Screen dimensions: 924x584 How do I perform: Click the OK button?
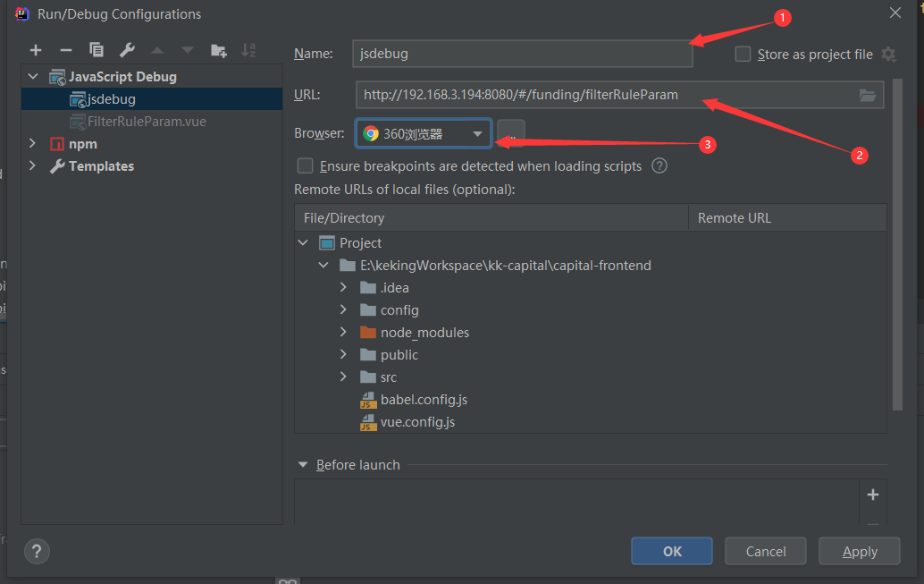[672, 552]
